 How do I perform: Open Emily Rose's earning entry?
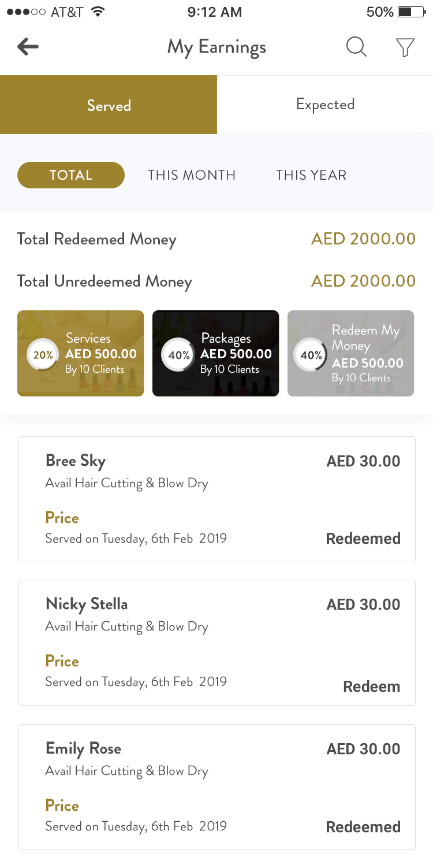[x=216, y=787]
